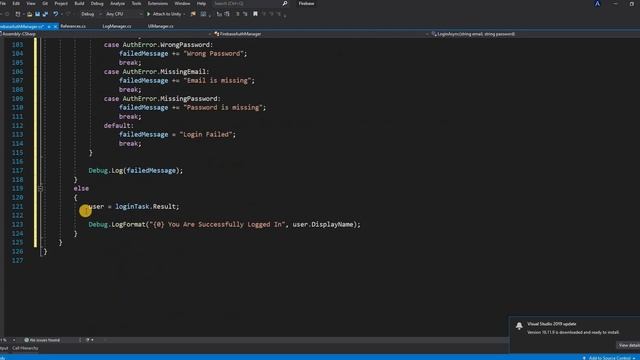The height and width of the screenshot is (360, 640).
Task: Open the Project menu
Action: [61, 3]
